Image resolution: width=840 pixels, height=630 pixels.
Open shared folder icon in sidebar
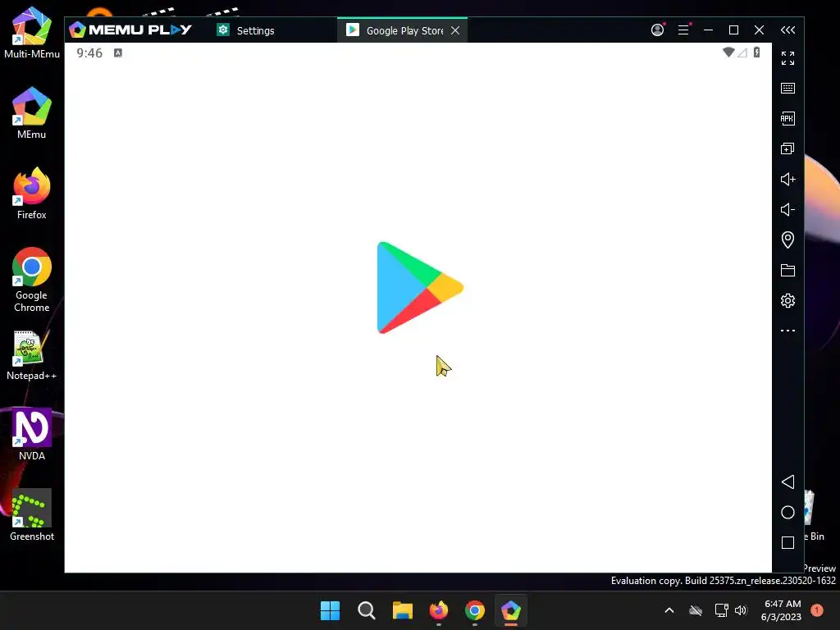click(787, 270)
